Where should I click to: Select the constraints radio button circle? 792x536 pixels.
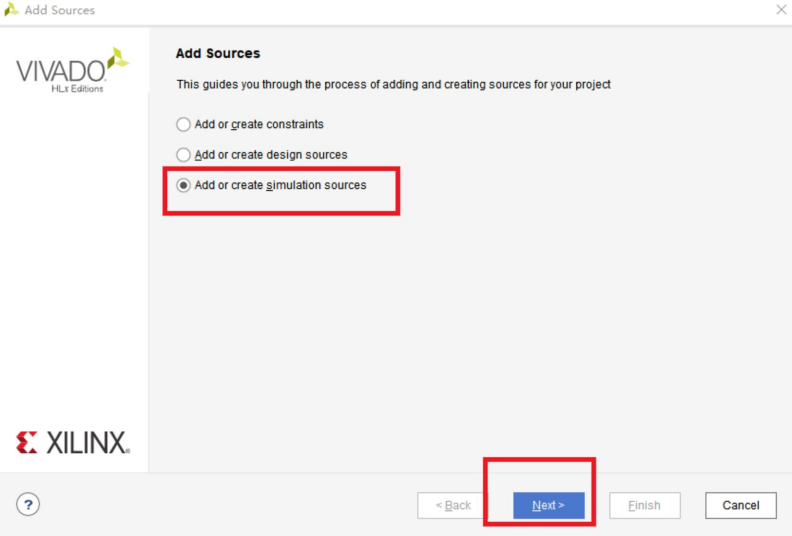pos(183,124)
